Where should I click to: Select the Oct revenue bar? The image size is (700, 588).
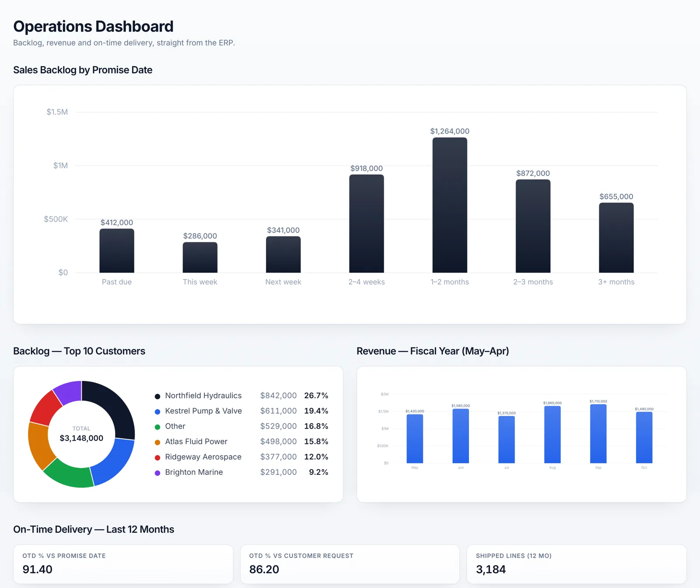pos(644,437)
